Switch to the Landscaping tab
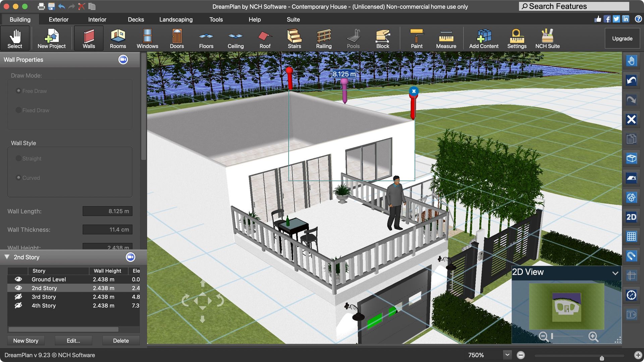Screen dimensions: 644x362 coord(176,19)
